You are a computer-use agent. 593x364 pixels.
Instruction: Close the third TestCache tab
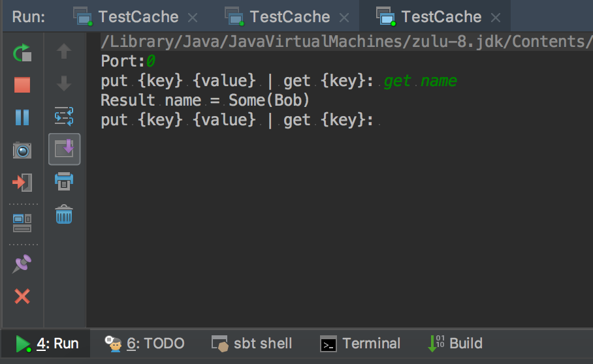pos(496,18)
